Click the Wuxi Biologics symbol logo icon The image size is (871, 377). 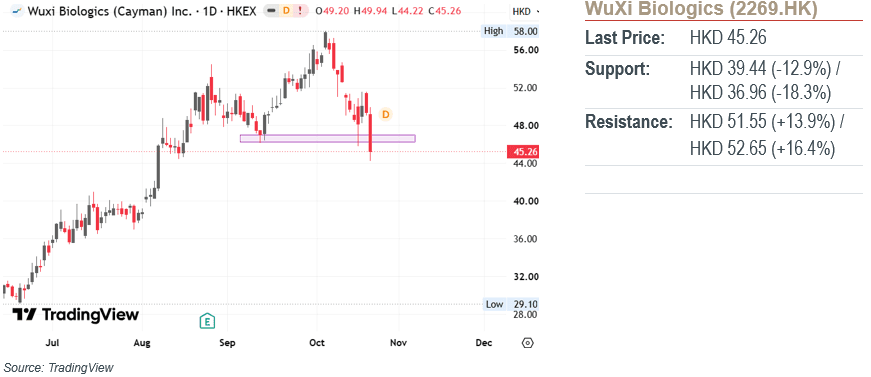coord(16,11)
